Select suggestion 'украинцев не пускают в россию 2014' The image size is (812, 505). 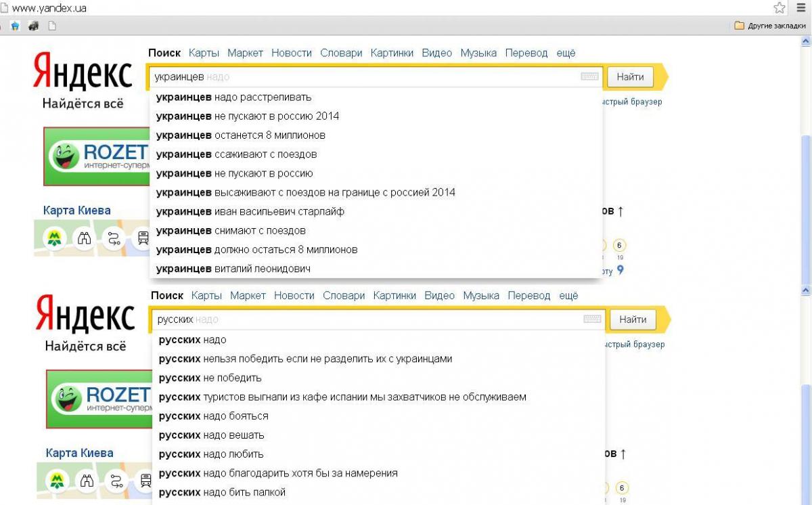point(376,116)
